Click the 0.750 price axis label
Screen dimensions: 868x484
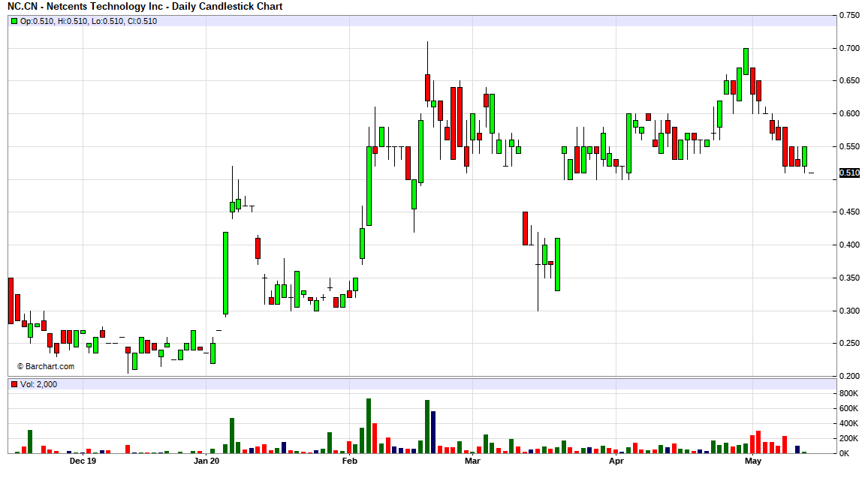[850, 16]
